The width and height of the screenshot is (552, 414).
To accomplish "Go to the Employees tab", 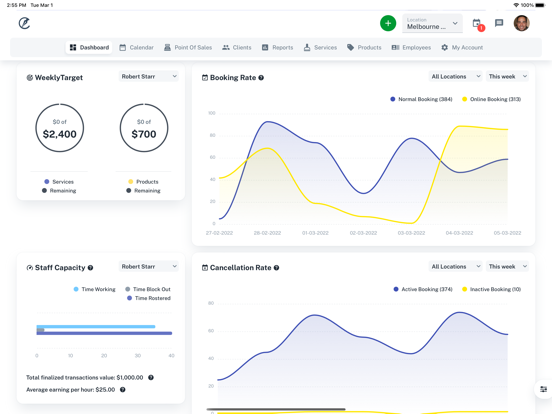I will (x=411, y=48).
